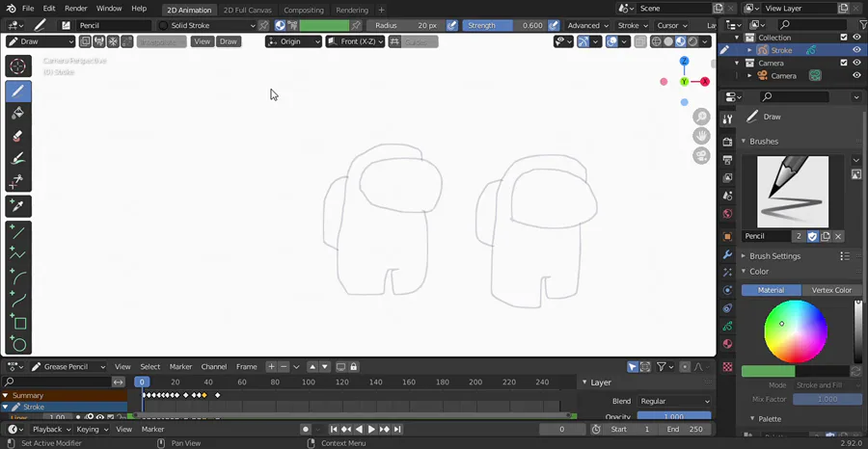Click the play animation button

pyautogui.click(x=371, y=429)
